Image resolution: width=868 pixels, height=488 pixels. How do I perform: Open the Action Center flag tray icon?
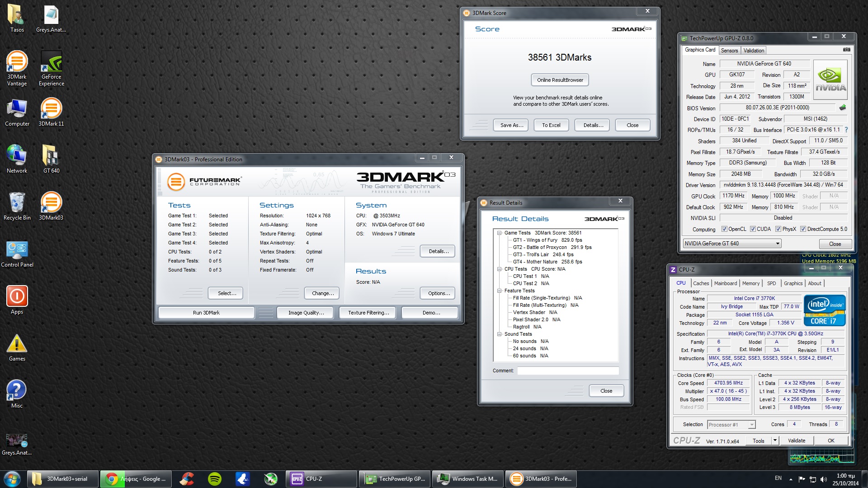802,479
